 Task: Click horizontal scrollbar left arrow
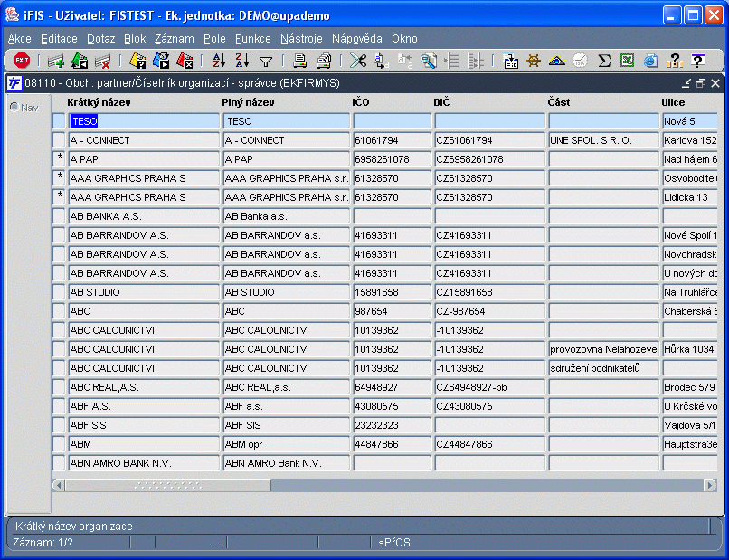tap(59, 485)
